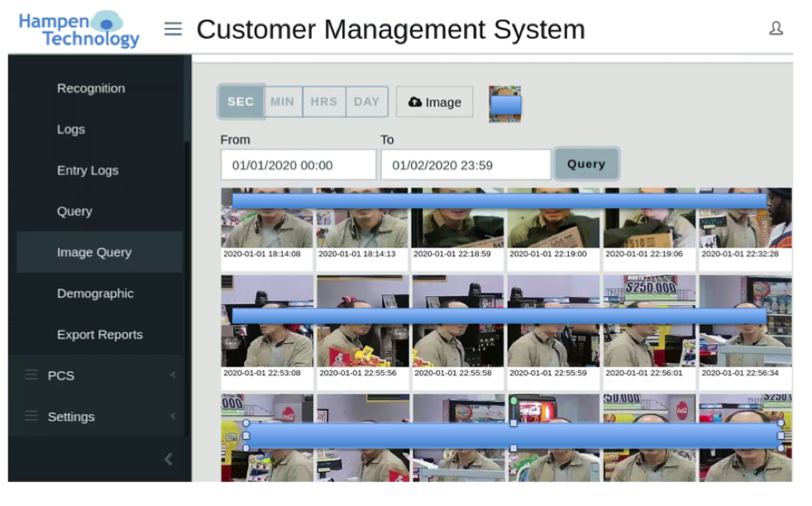Expand the PCS submenu arrow

click(173, 375)
